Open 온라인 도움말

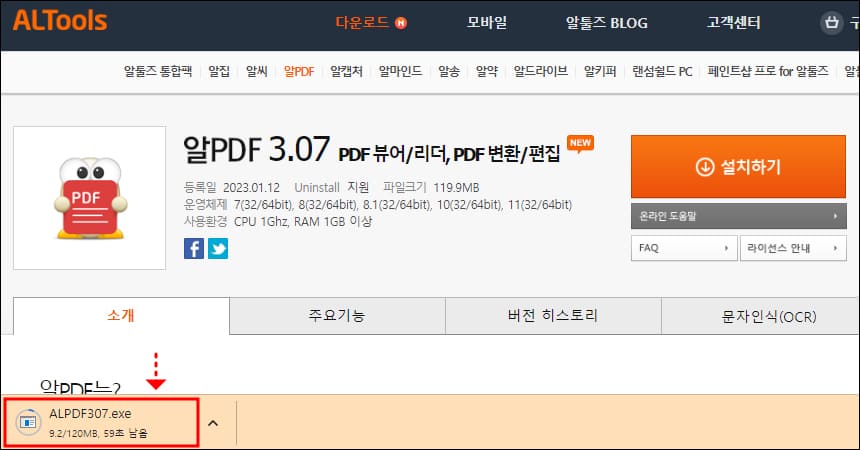pyautogui.click(x=738, y=216)
